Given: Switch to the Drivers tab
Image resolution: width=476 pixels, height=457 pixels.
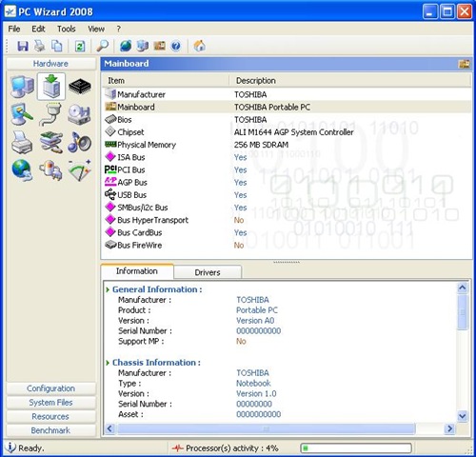Looking at the screenshot, I should click(208, 272).
